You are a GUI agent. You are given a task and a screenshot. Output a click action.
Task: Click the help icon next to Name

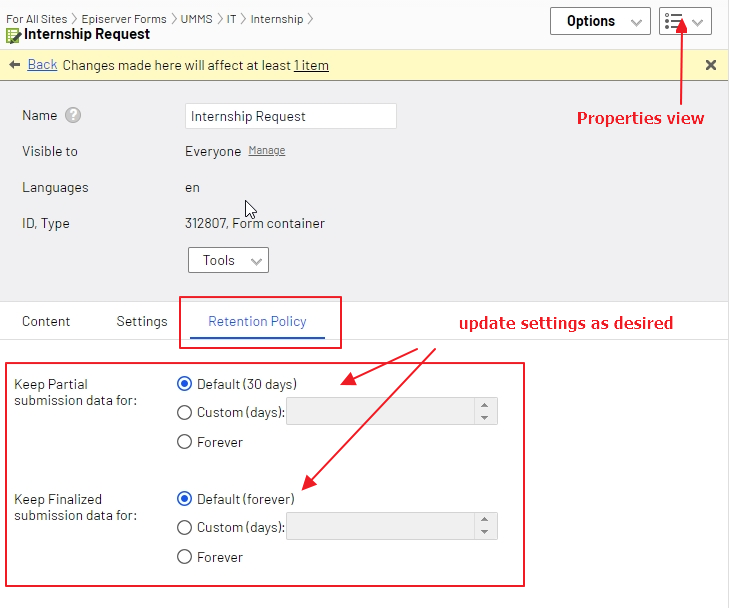tap(73, 116)
